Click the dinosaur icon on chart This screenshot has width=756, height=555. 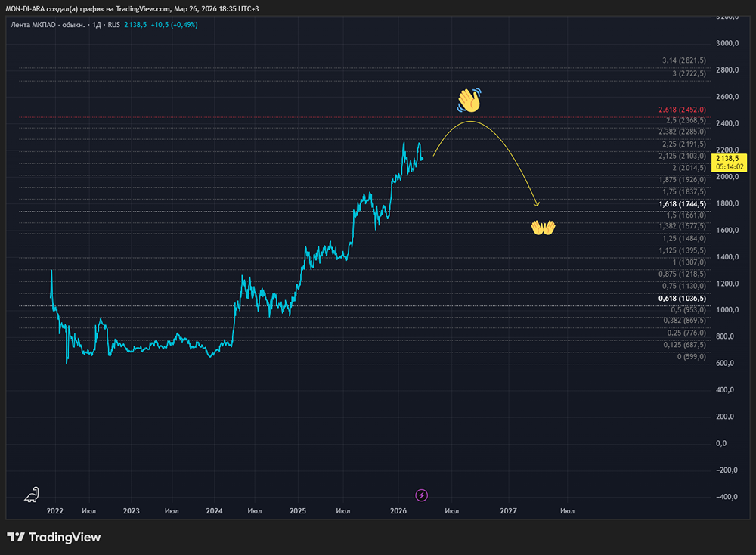pyautogui.click(x=31, y=495)
